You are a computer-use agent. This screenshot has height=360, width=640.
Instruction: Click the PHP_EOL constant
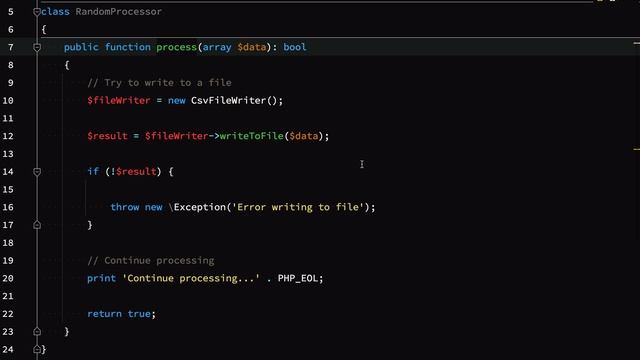[x=298, y=278]
